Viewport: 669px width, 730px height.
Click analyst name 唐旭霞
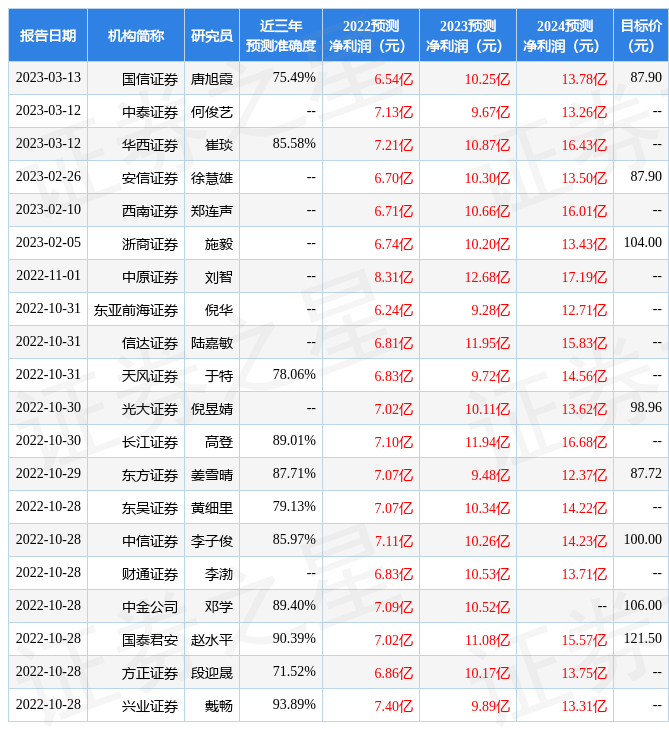[x=212, y=78]
